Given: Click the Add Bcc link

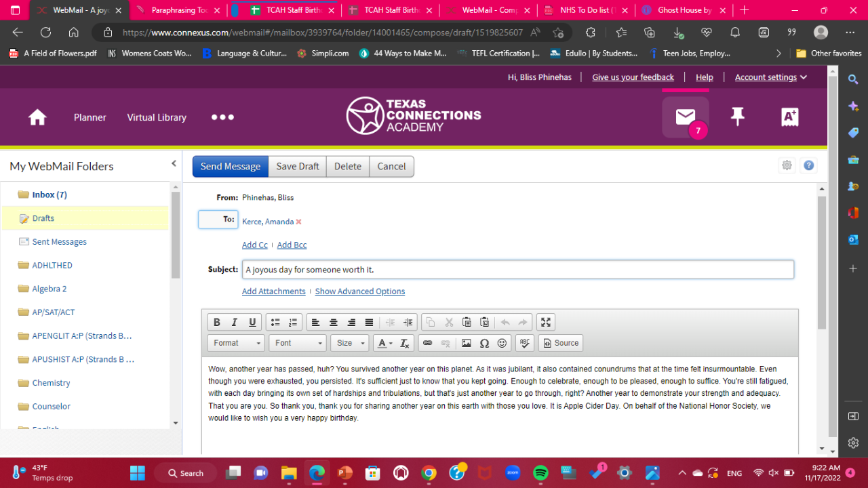Looking at the screenshot, I should coord(292,245).
